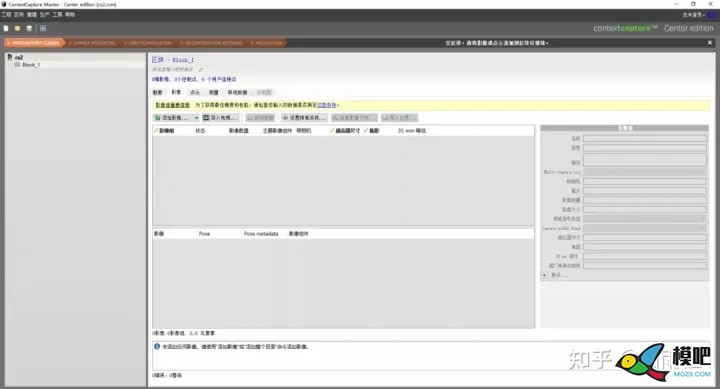Click the pencil icon beside 感应器尺寸 column header

[x=332, y=131]
